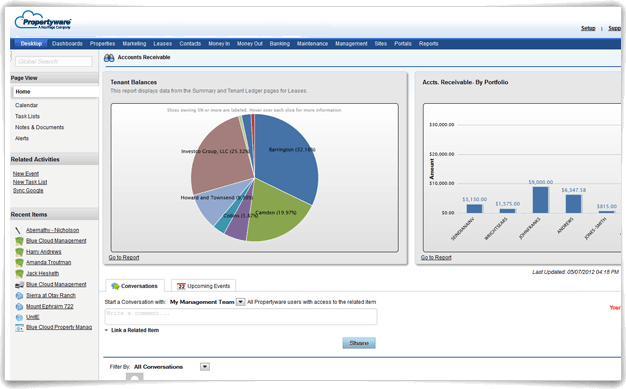Click the Conversations speech bubble icon

pos(115,286)
